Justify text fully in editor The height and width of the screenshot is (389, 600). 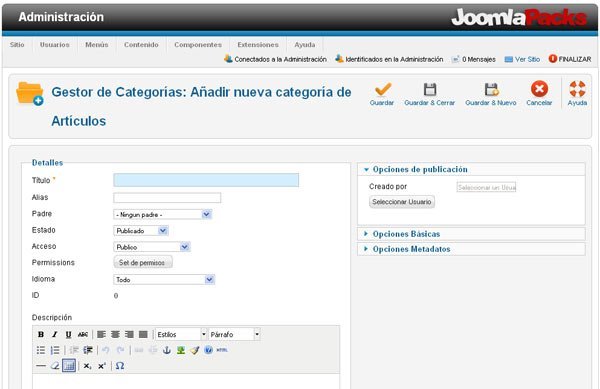coord(143,334)
